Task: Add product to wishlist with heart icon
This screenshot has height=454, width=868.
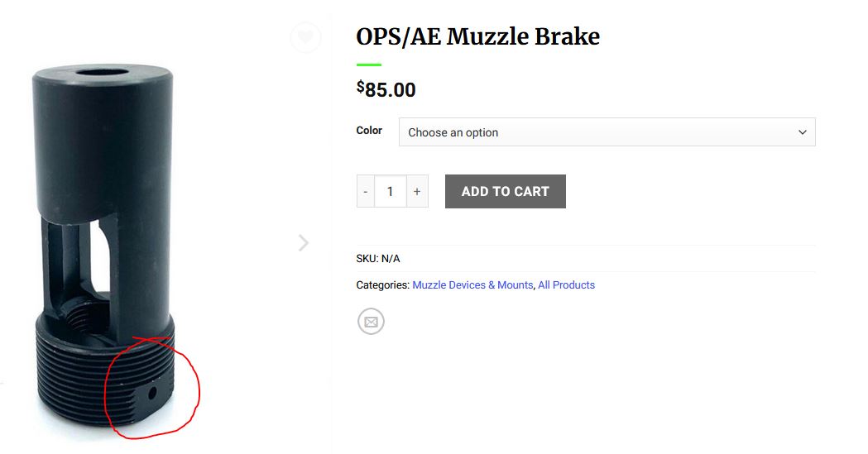Action: tap(305, 37)
